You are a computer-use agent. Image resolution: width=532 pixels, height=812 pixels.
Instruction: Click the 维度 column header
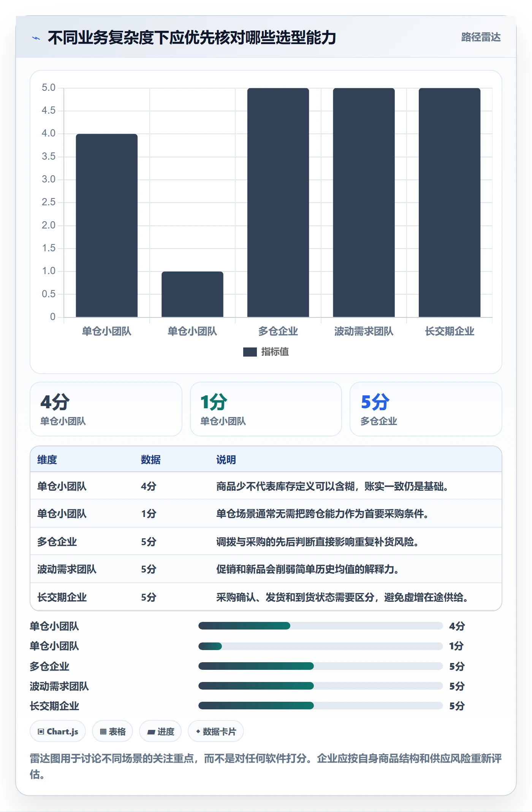click(47, 460)
